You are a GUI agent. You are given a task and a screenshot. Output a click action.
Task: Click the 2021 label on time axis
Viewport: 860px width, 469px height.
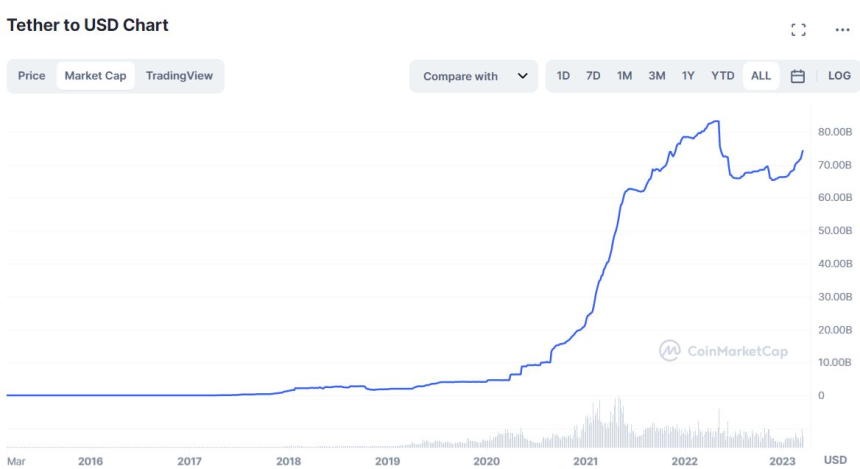click(585, 461)
